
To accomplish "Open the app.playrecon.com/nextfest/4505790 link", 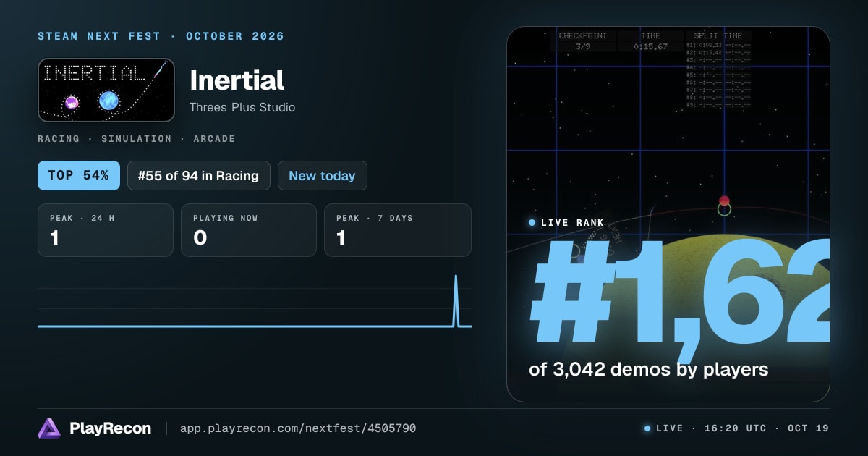I will (x=298, y=428).
